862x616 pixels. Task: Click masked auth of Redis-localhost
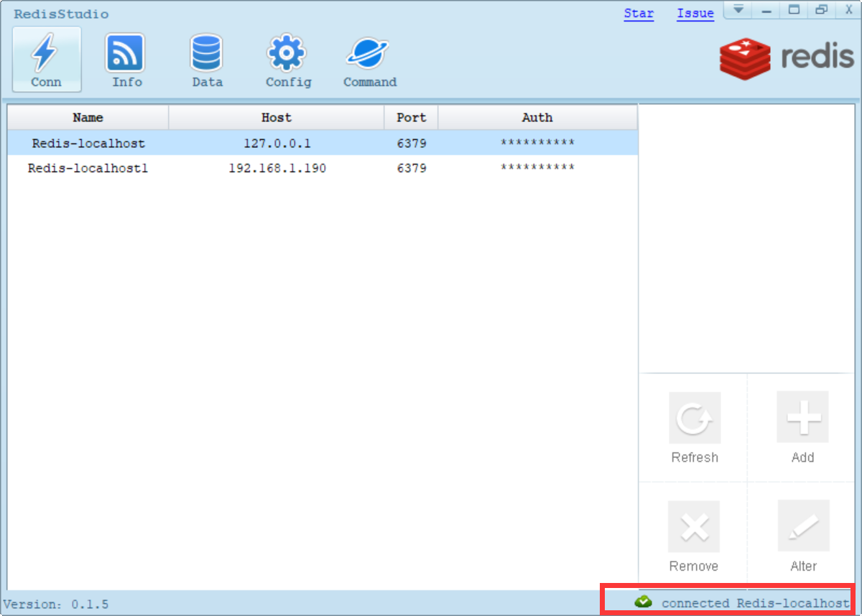[x=537, y=143]
